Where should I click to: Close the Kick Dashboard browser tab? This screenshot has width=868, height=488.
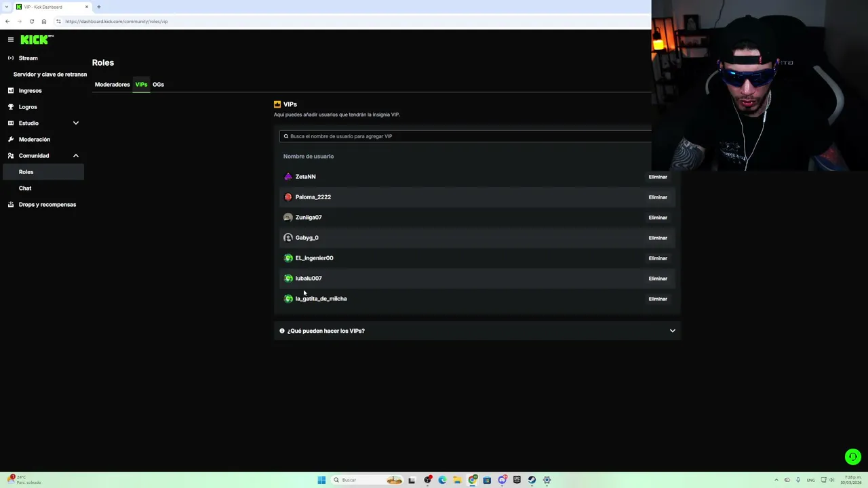[87, 7]
